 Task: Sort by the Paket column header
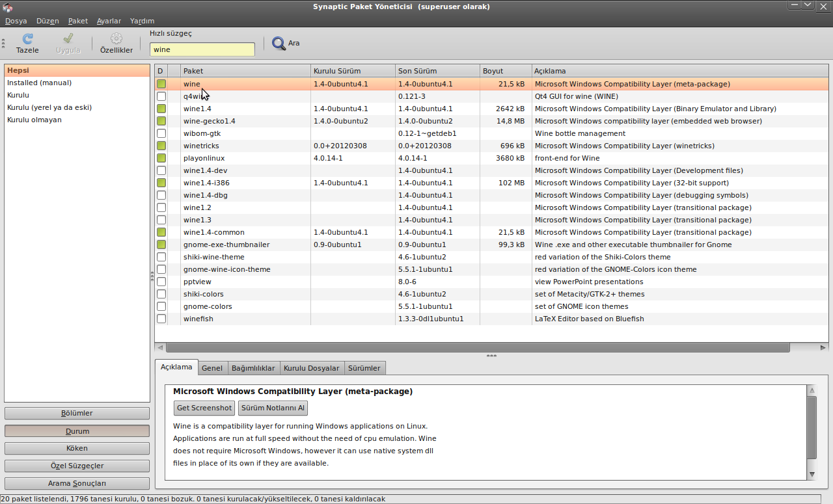click(245, 71)
